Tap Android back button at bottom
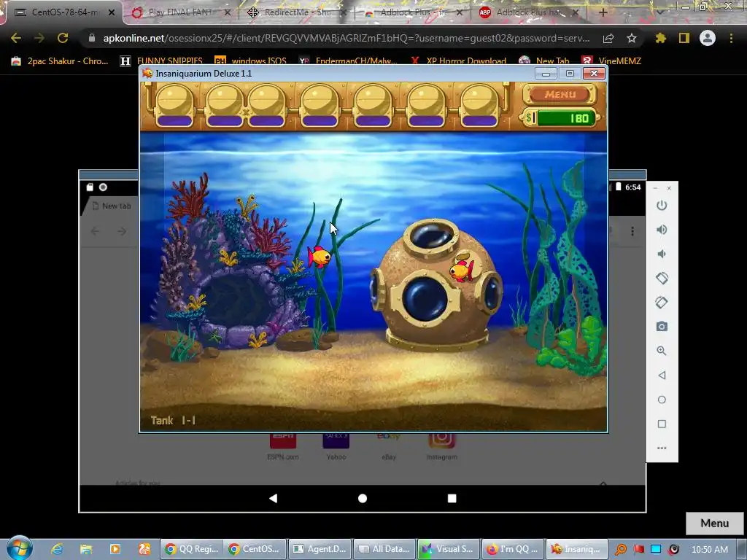The width and height of the screenshot is (747, 560). [x=273, y=498]
